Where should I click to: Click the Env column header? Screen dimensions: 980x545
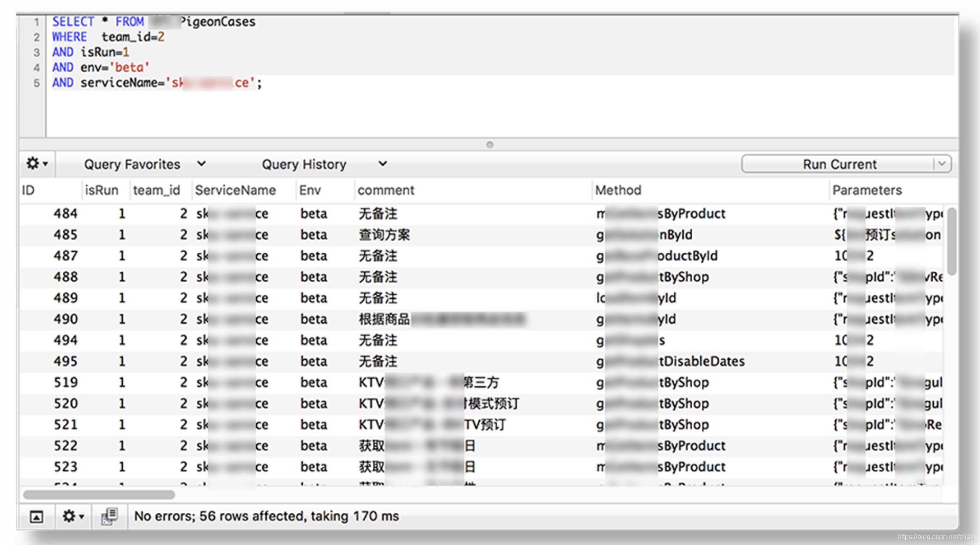pyautogui.click(x=325, y=190)
